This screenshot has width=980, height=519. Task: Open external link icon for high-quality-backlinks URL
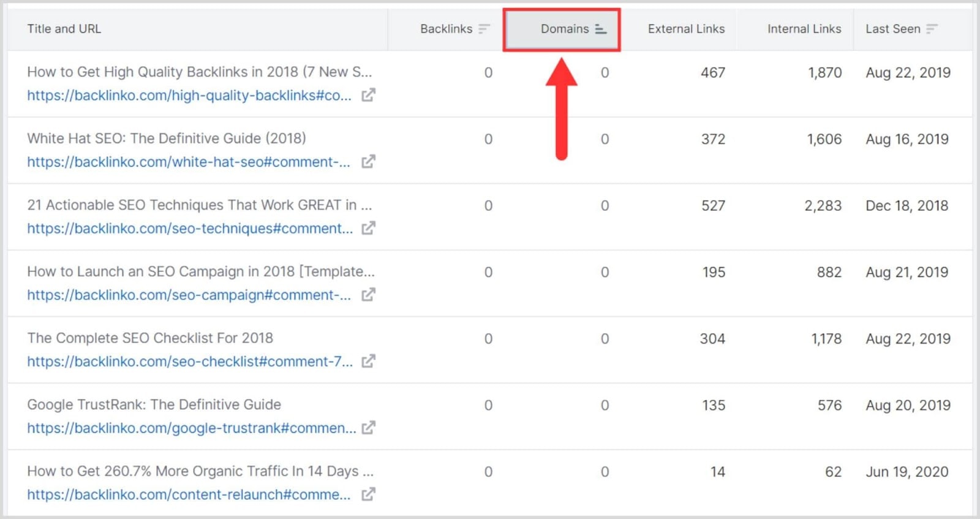pos(368,95)
